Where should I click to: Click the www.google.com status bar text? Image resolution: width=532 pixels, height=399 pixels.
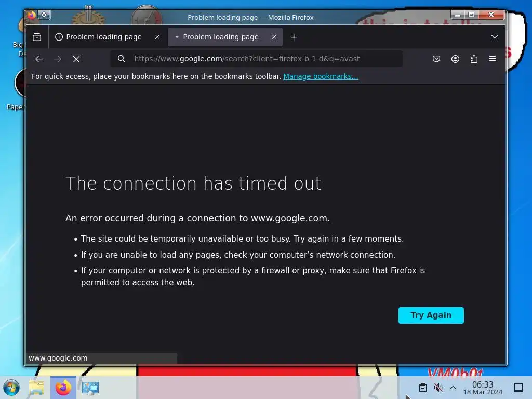58,358
